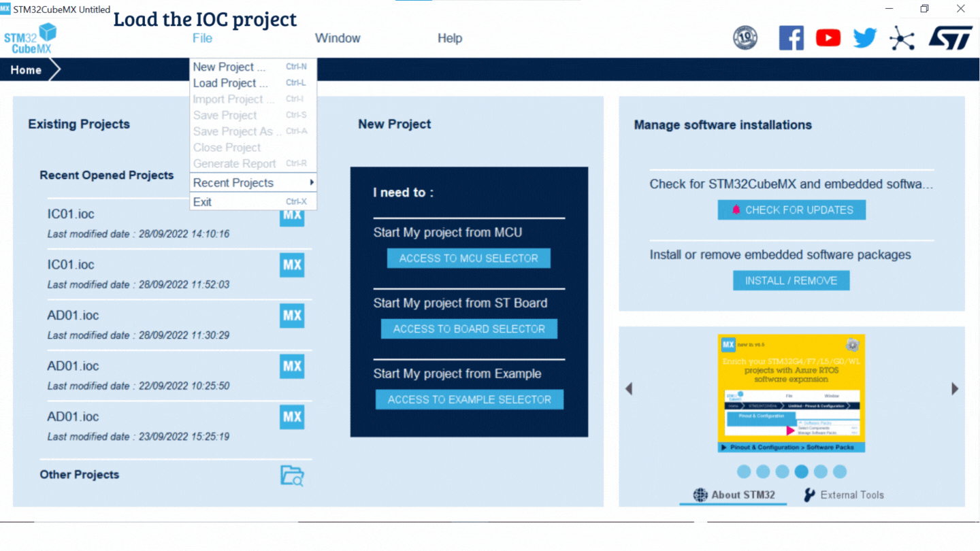Choose Load Project from File menu

[252, 83]
